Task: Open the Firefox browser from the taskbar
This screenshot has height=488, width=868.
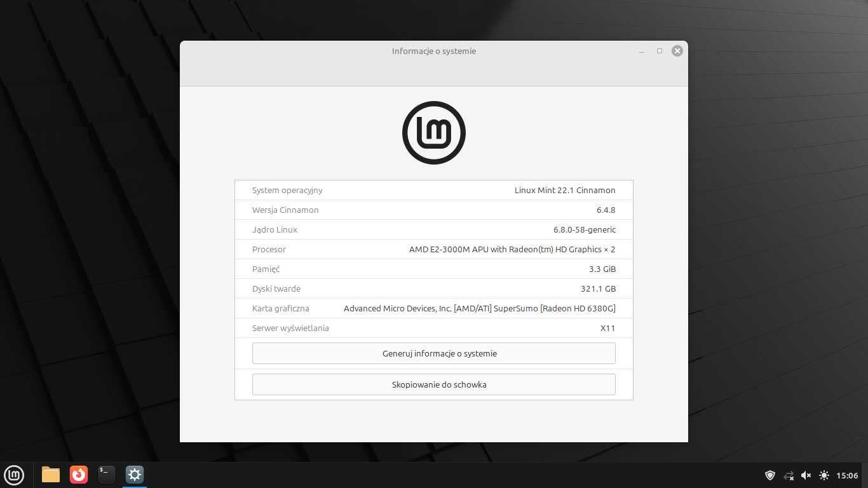Action: click(x=79, y=475)
